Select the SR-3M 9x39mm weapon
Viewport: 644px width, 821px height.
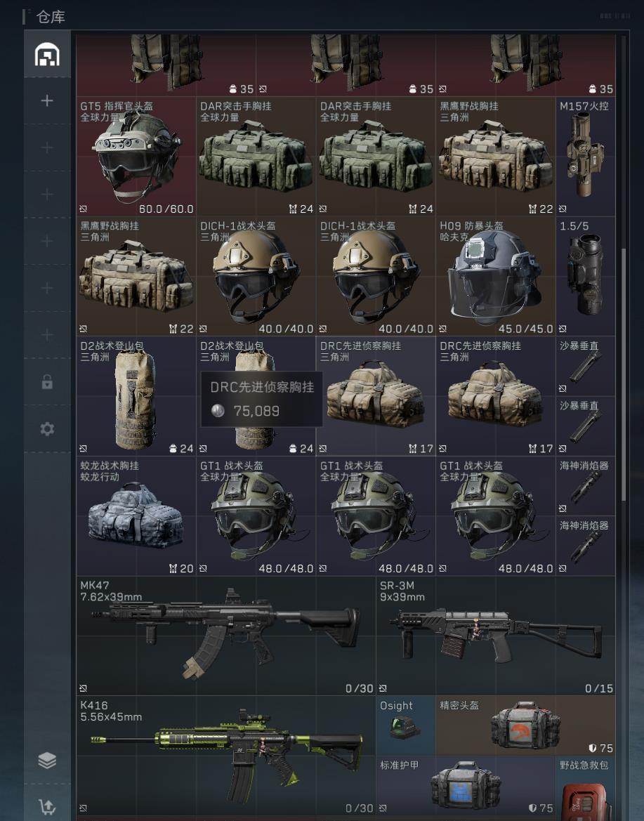click(x=495, y=636)
